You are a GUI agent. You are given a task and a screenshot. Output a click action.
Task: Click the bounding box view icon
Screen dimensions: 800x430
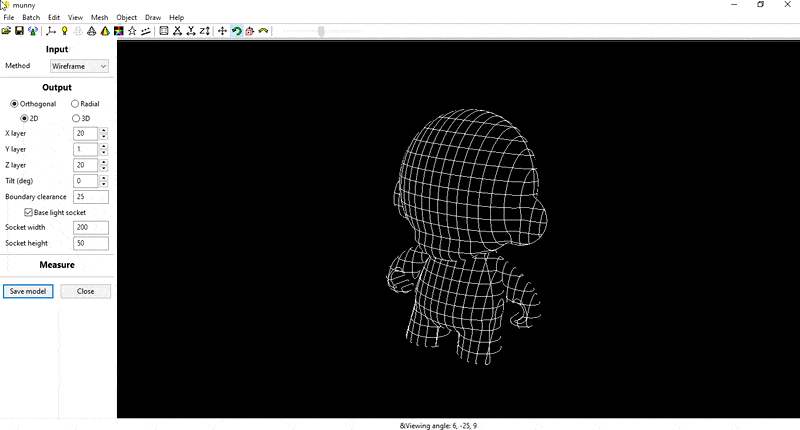click(164, 31)
